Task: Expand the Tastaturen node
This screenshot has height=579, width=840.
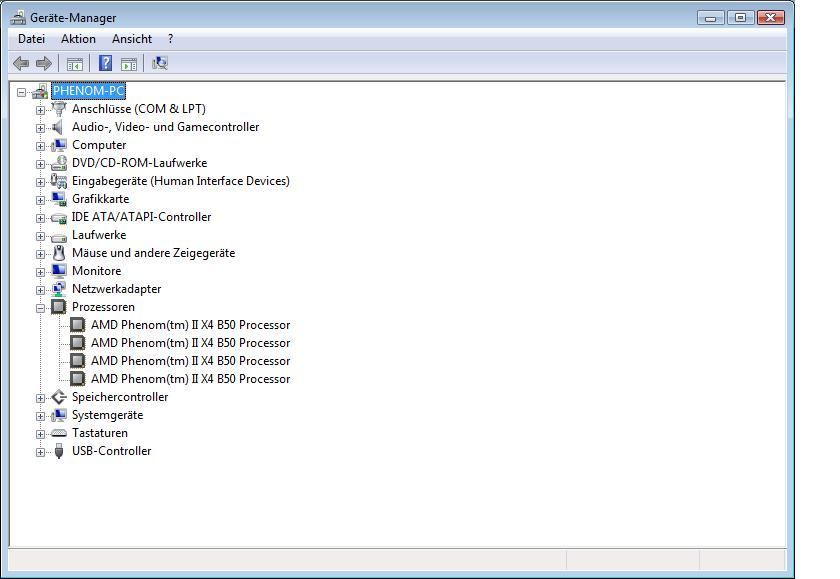Action: 40,434
